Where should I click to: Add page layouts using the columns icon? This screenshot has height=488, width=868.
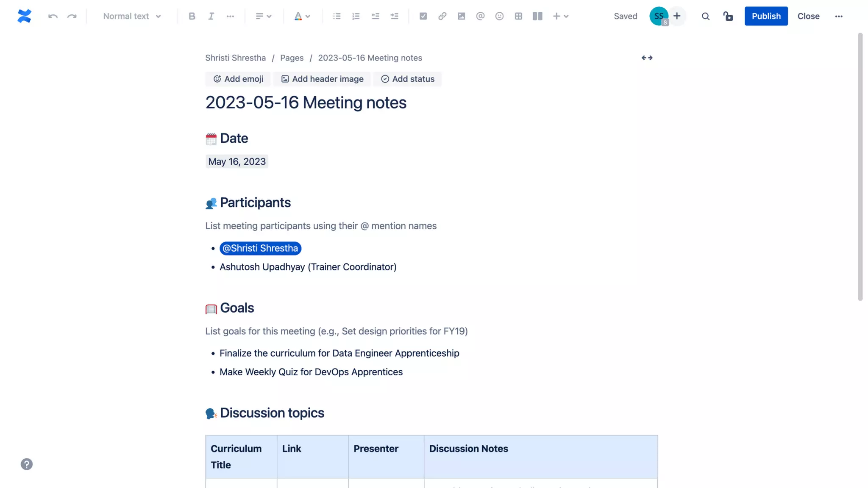[537, 16]
